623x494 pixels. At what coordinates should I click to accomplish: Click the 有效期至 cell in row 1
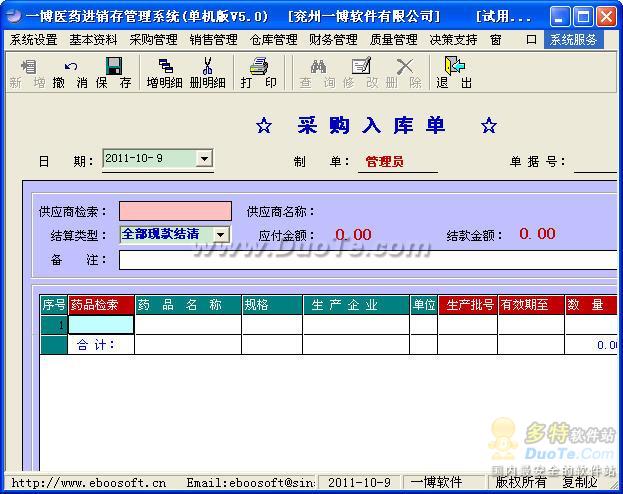(531, 325)
